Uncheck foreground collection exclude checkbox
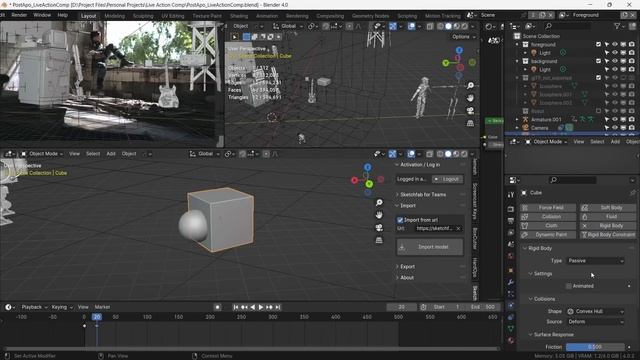Viewport: 640px width, 360px height. tap(598, 44)
